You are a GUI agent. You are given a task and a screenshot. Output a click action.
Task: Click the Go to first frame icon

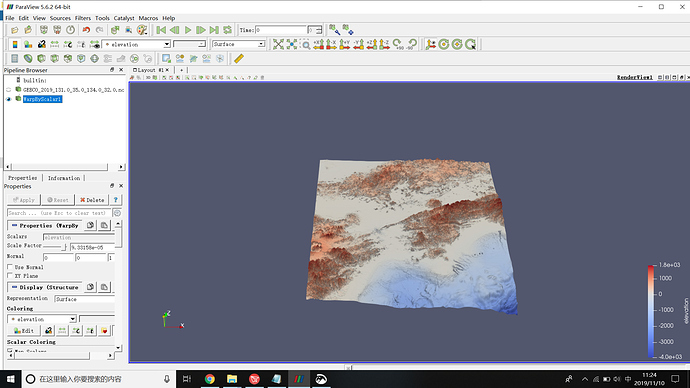tap(161, 30)
